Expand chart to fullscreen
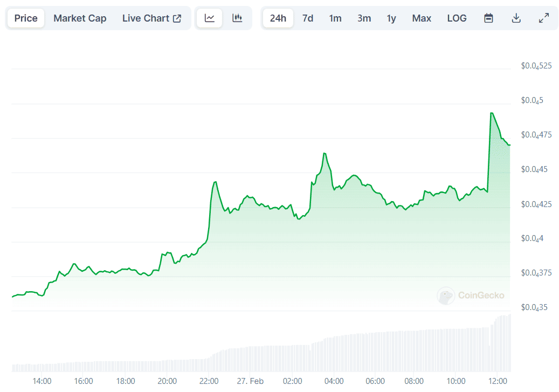This screenshot has height=392, width=559. [544, 18]
